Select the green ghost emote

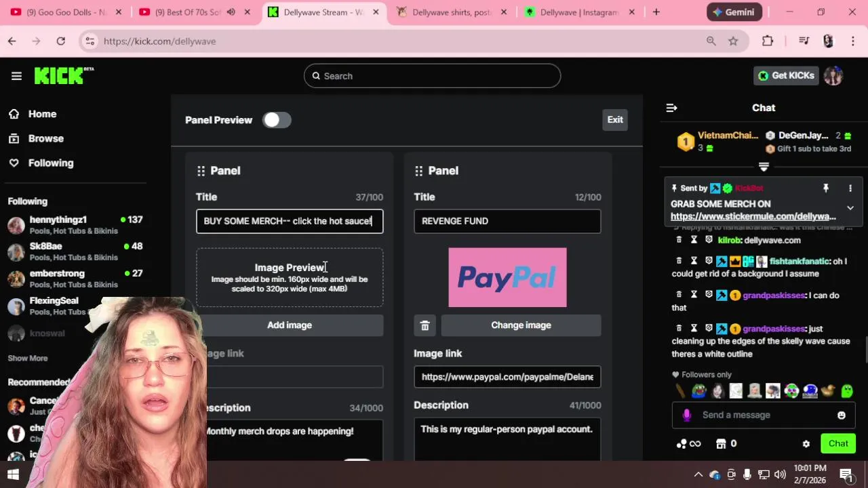(846, 391)
